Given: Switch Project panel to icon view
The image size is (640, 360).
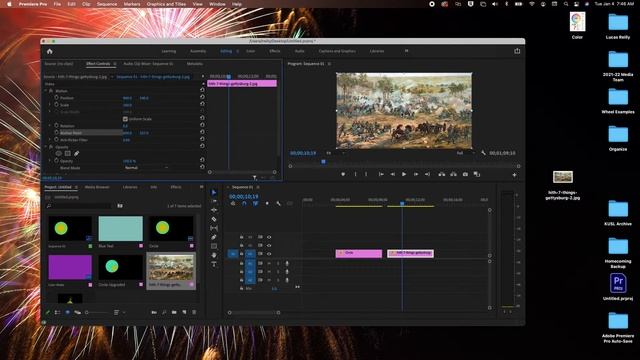Looking at the screenshot, I should pos(67,312).
